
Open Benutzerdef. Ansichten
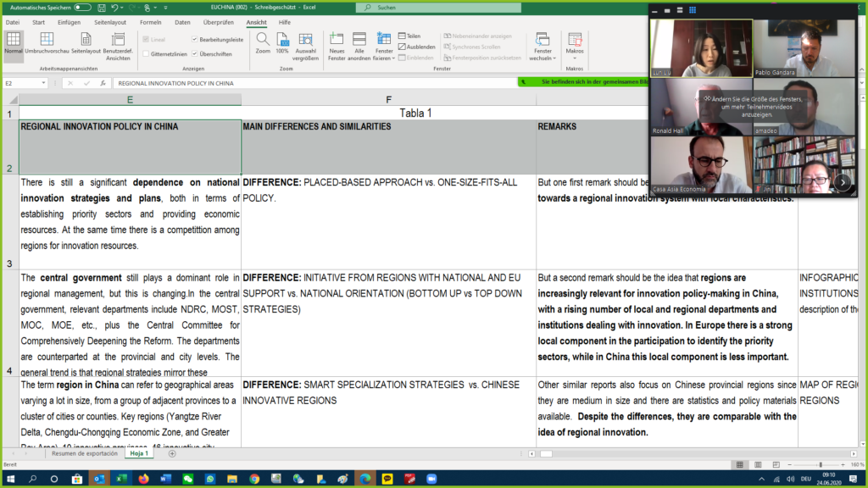[119, 44]
